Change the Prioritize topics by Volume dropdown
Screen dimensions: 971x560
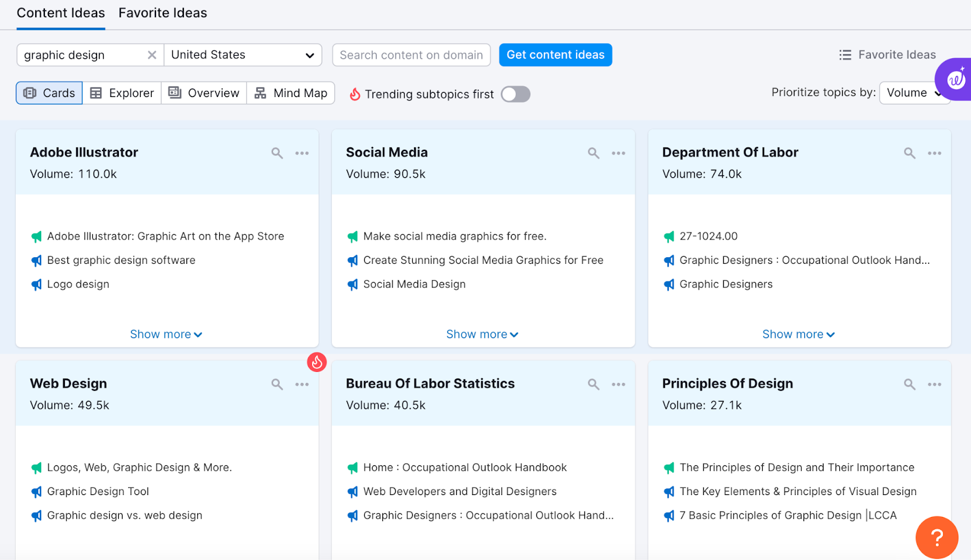coord(913,92)
